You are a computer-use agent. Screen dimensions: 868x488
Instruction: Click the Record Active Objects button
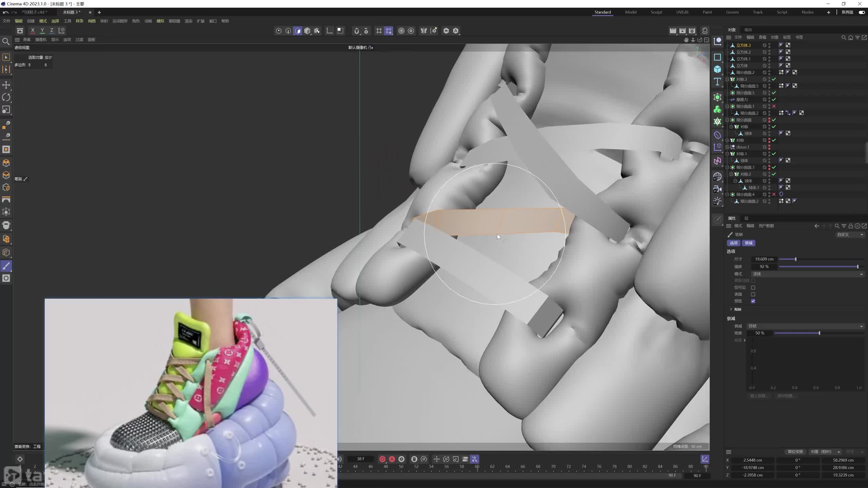click(382, 459)
